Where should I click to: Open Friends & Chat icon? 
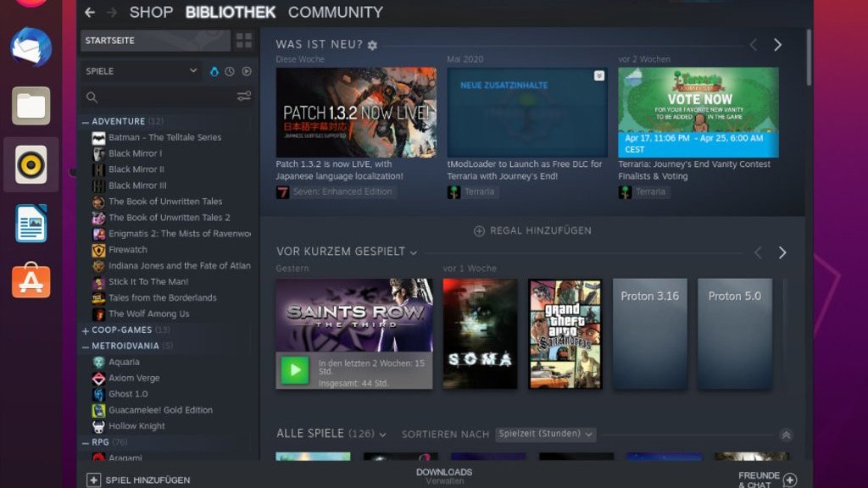[790, 480]
